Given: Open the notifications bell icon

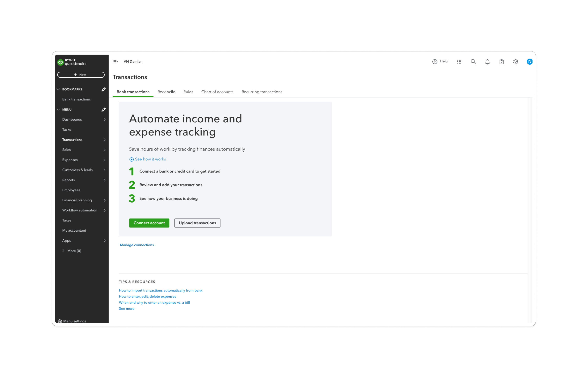Looking at the screenshot, I should [x=487, y=62].
